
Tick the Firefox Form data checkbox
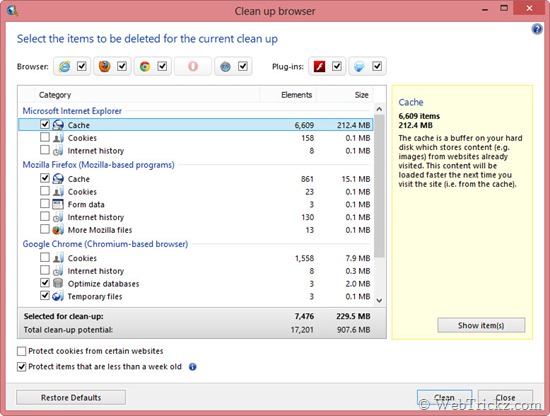pyautogui.click(x=45, y=204)
